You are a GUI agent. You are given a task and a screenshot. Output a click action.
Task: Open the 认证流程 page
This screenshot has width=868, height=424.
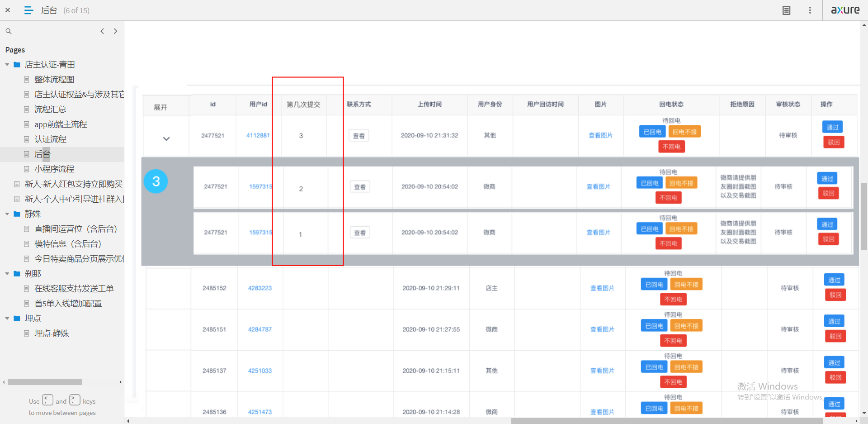50,139
